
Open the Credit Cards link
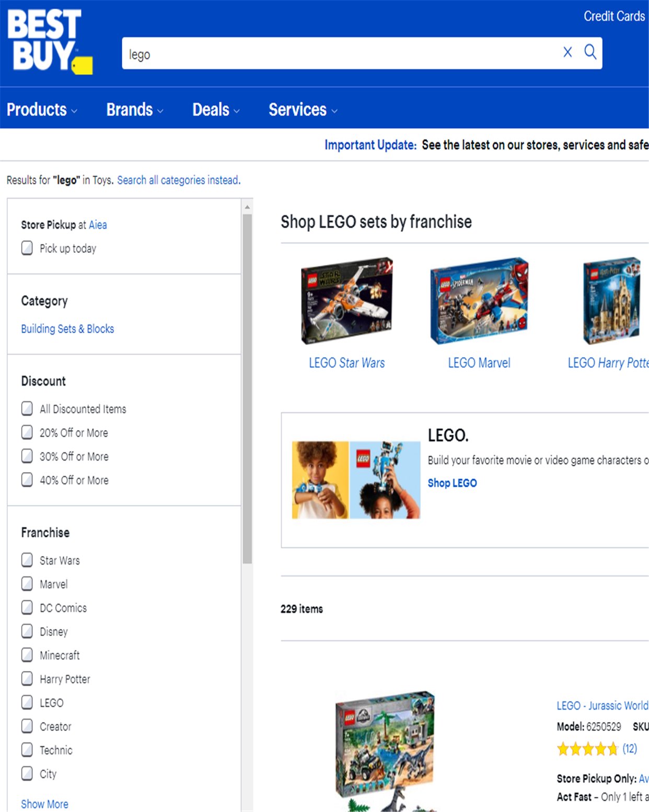pyautogui.click(x=615, y=16)
